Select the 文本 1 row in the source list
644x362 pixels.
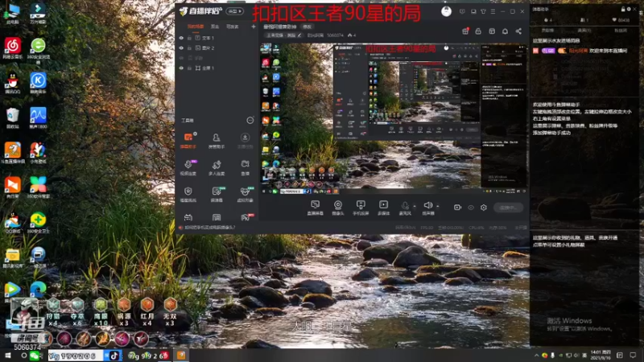point(216,38)
